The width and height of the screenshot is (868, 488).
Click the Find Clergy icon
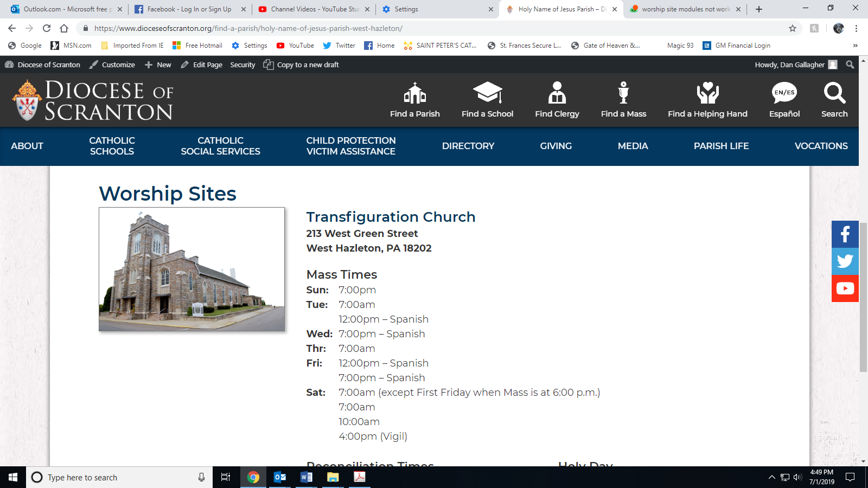[x=557, y=93]
